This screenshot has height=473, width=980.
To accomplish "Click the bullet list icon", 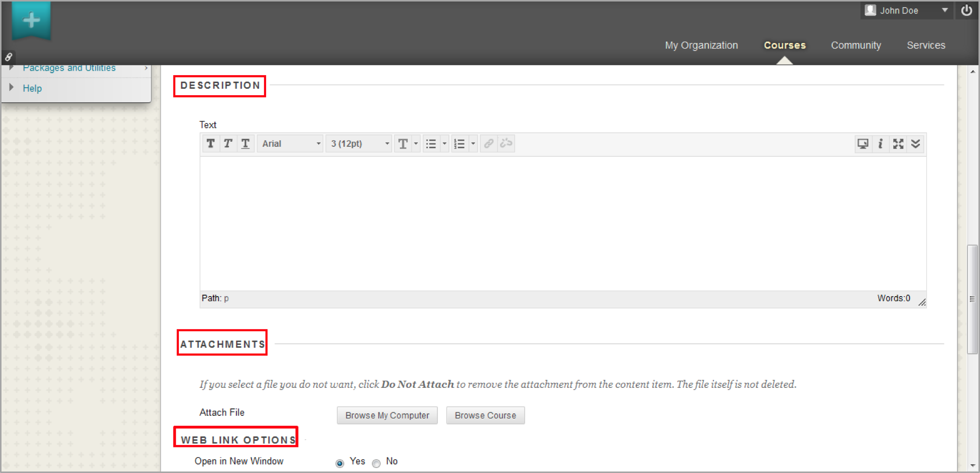I will click(x=431, y=144).
